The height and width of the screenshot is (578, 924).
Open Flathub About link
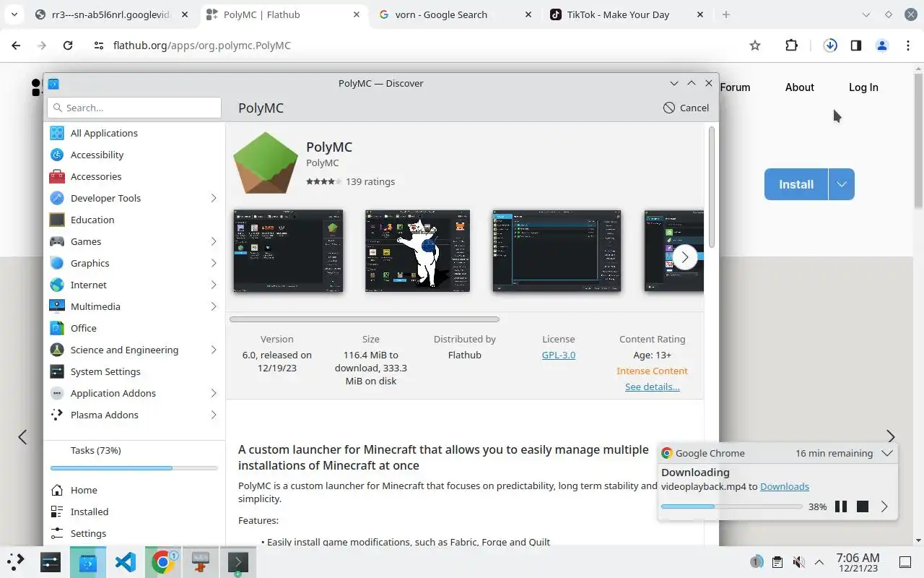pyautogui.click(x=800, y=87)
